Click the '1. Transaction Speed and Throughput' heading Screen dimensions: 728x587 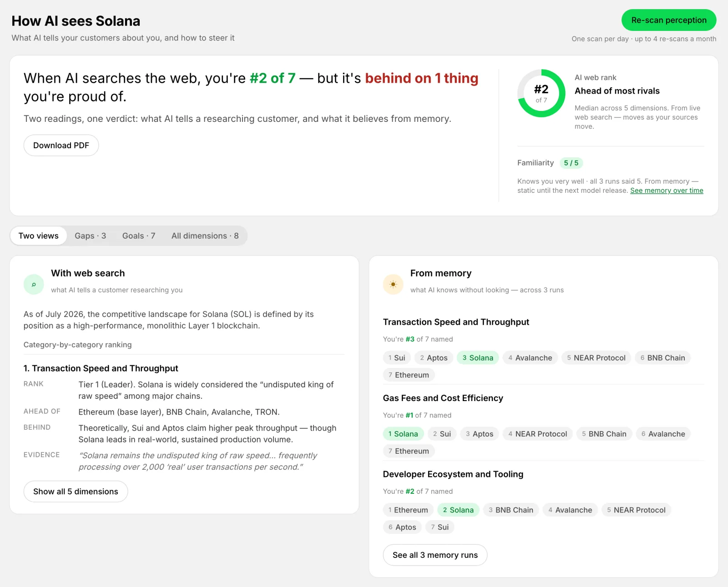[101, 368]
